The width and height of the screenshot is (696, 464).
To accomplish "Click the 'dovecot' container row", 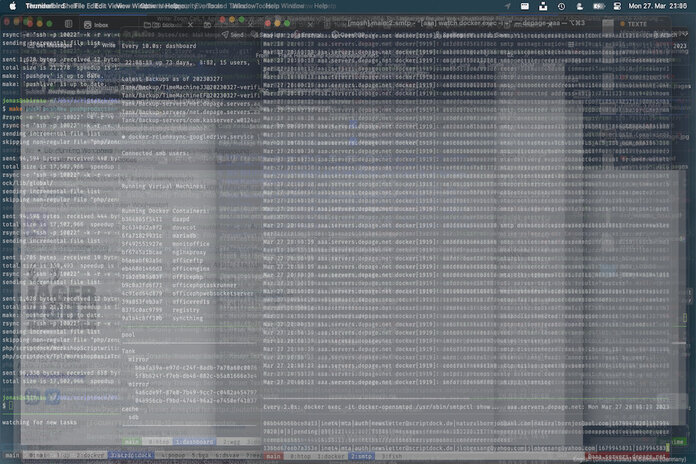I will click(x=159, y=227).
